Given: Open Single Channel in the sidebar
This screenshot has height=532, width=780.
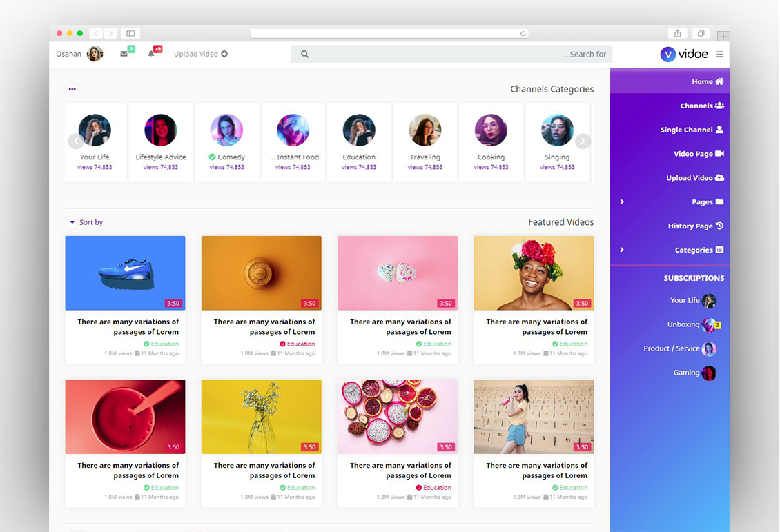Looking at the screenshot, I should pos(670,130).
